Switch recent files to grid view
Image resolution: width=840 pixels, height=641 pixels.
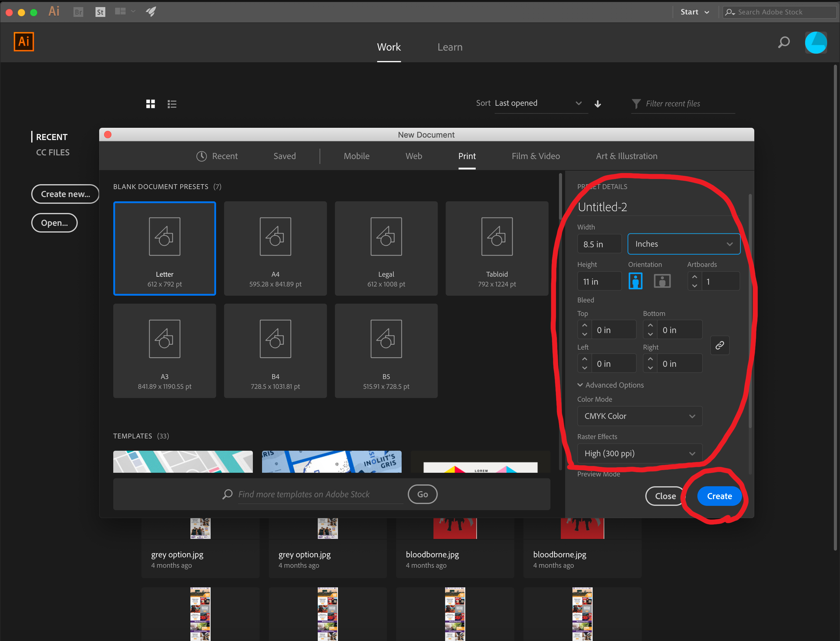coord(150,103)
